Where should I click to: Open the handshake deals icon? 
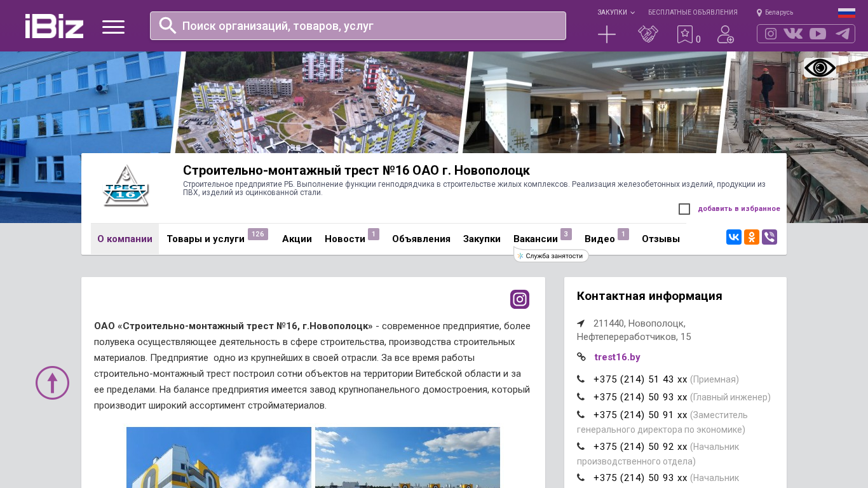pos(648,34)
